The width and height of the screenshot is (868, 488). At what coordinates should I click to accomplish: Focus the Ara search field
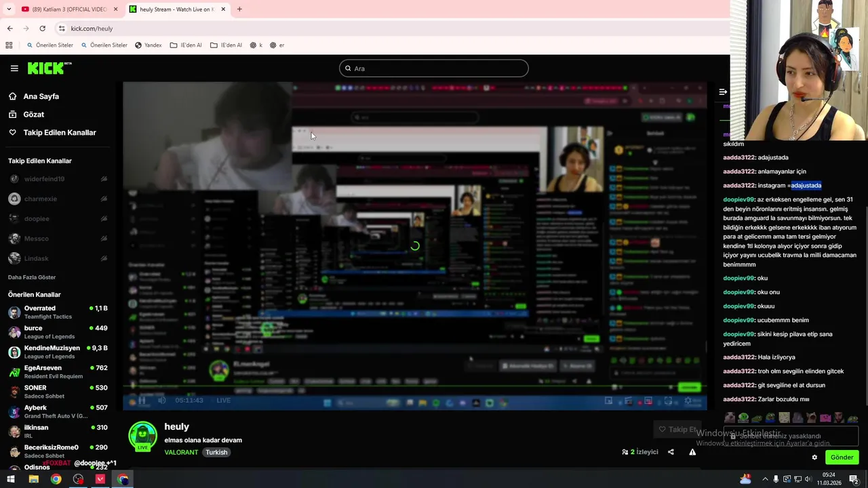click(x=434, y=68)
